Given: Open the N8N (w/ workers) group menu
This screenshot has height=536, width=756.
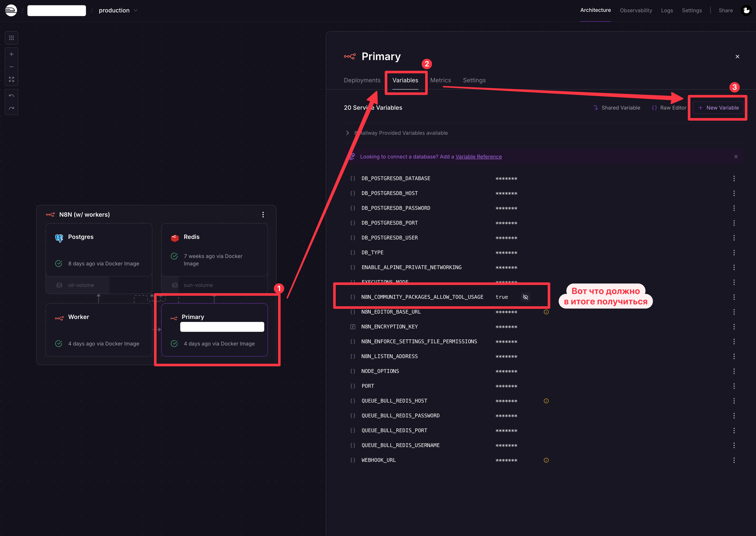Looking at the screenshot, I should [263, 215].
